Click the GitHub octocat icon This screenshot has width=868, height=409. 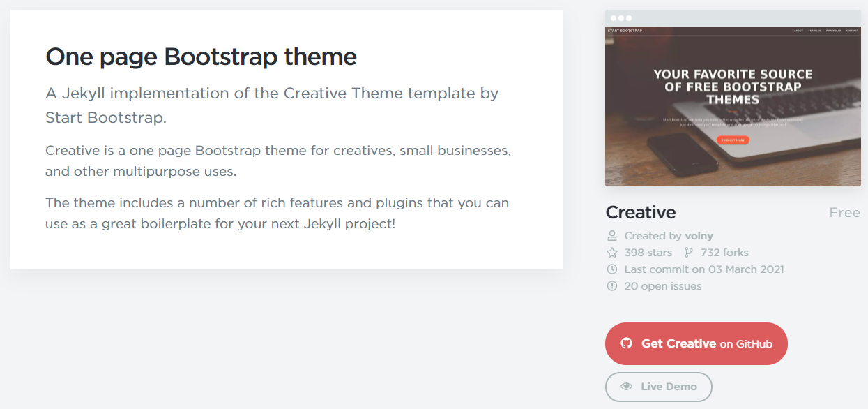[626, 343]
